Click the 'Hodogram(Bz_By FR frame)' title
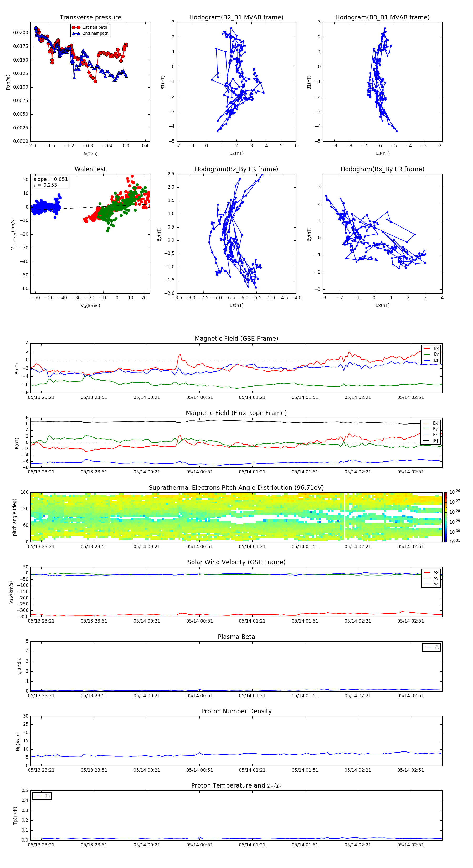This screenshot has height=868, width=473. [x=236, y=169]
